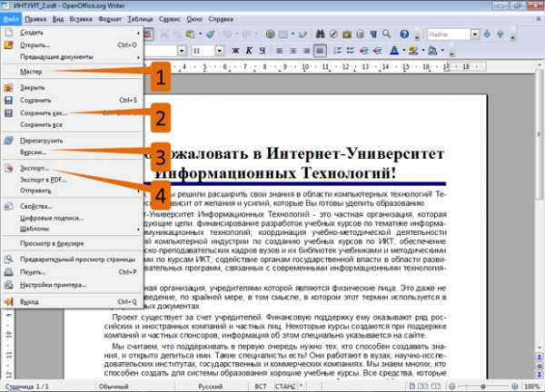Open OpenOffice Help question mark icon
The height and width of the screenshot is (392, 545).
(x=404, y=34)
